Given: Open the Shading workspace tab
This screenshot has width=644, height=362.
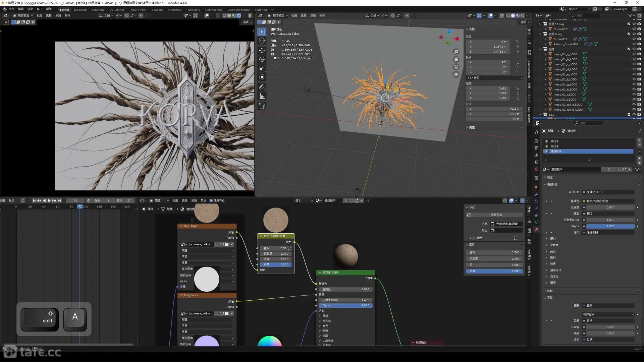Looking at the screenshot, I should tap(157, 10).
